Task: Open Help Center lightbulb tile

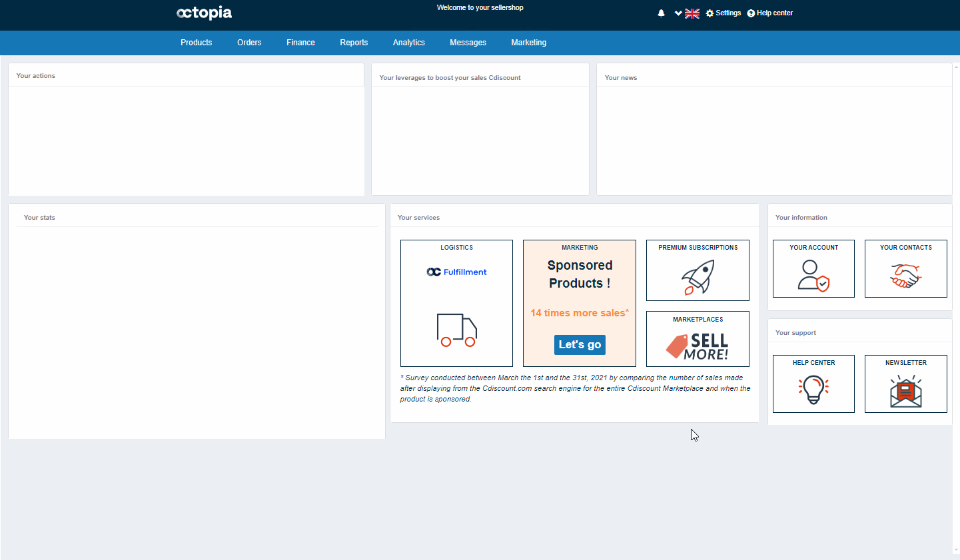Action: click(813, 384)
